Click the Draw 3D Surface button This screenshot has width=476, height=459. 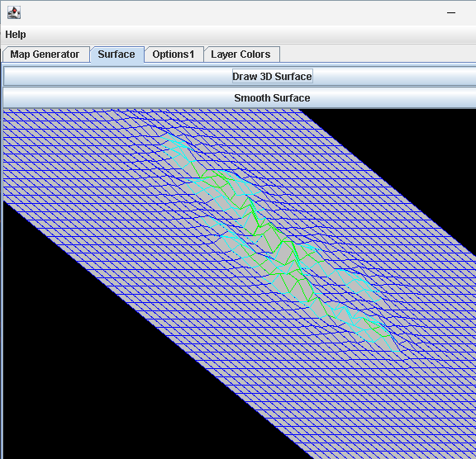pyautogui.click(x=272, y=77)
